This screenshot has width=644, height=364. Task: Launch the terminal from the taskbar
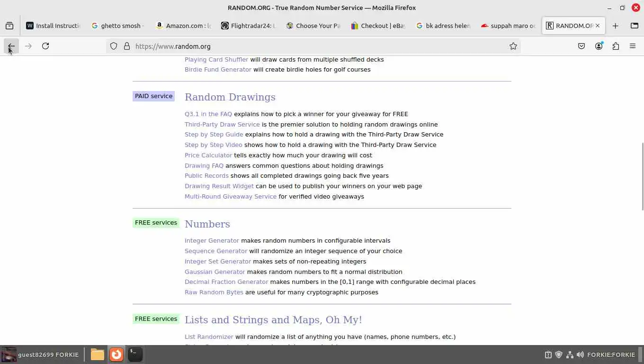point(135,355)
